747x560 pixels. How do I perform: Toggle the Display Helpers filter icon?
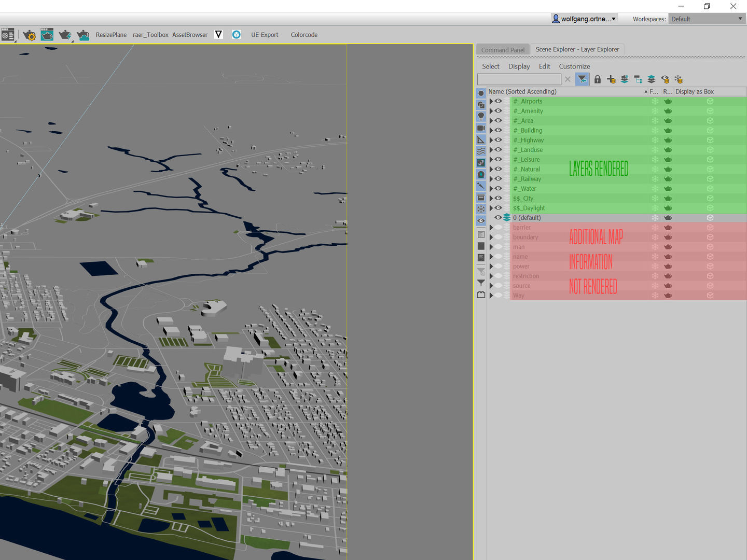[x=481, y=139]
